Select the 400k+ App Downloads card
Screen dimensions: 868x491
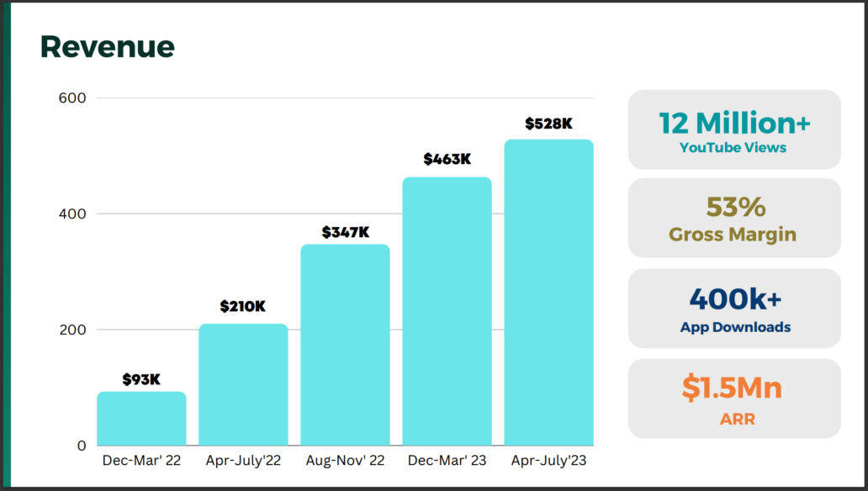click(734, 309)
